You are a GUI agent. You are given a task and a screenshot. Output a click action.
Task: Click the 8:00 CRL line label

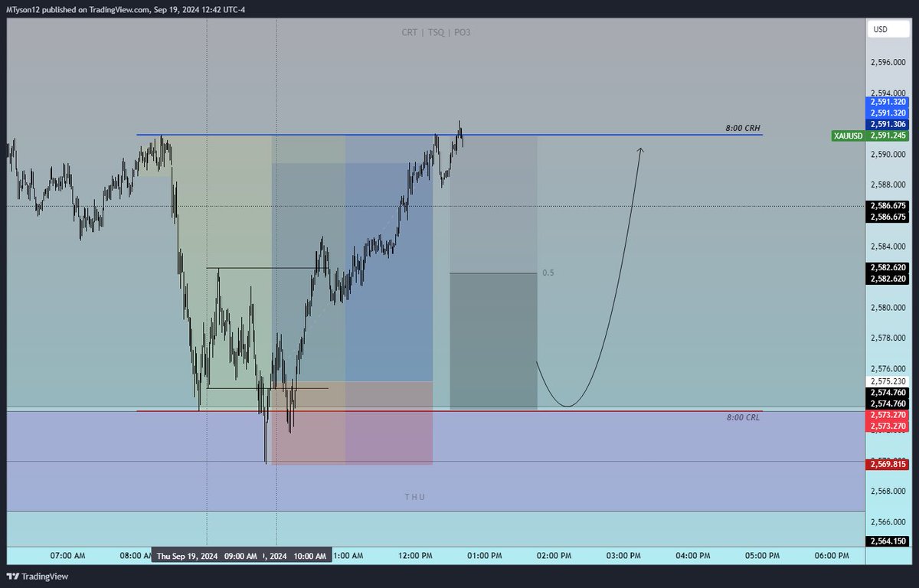pos(743,417)
